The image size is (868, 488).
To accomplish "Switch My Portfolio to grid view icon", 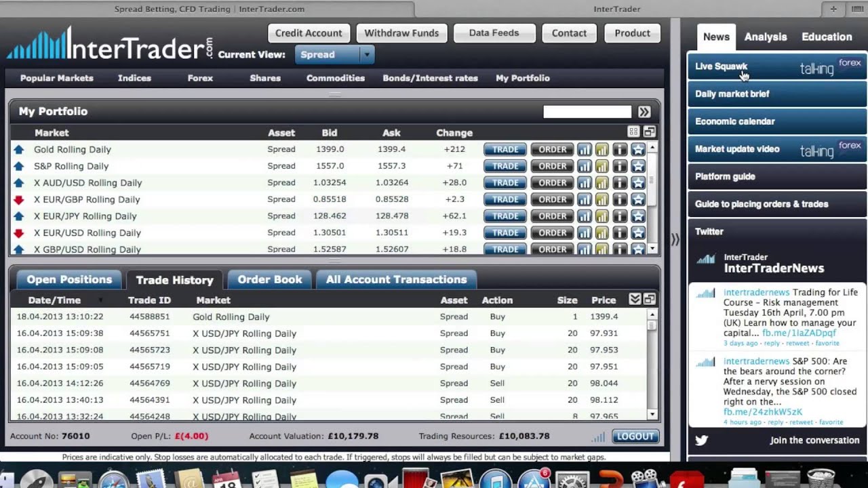I will click(633, 132).
